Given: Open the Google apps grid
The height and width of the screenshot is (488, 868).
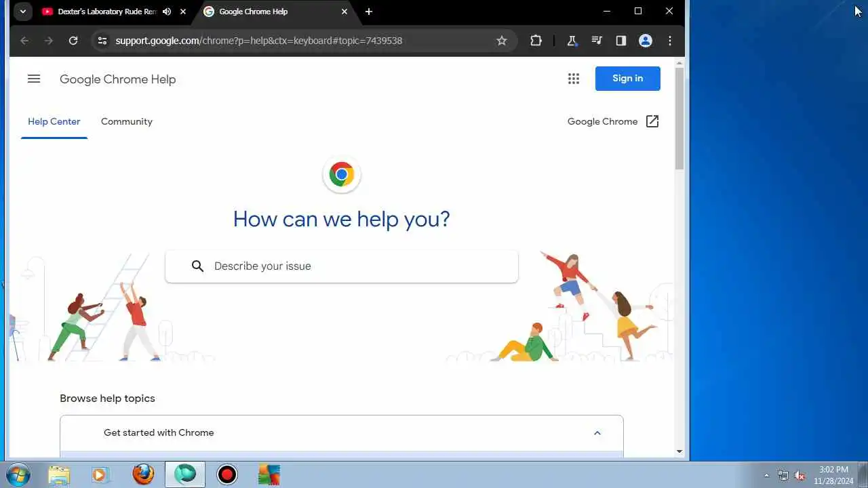Looking at the screenshot, I should 574,79.
